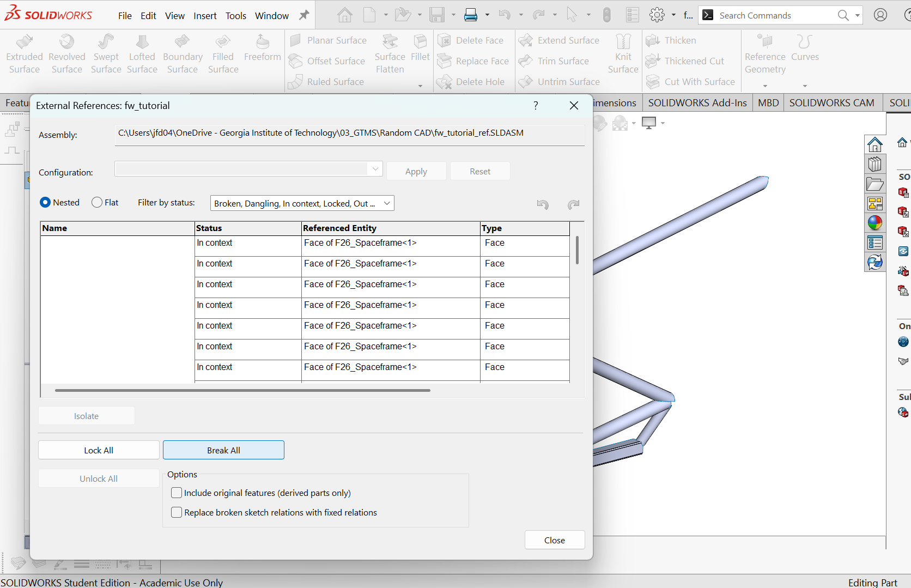Click the help question mark in dialog
The image size is (911, 588).
[536, 106]
